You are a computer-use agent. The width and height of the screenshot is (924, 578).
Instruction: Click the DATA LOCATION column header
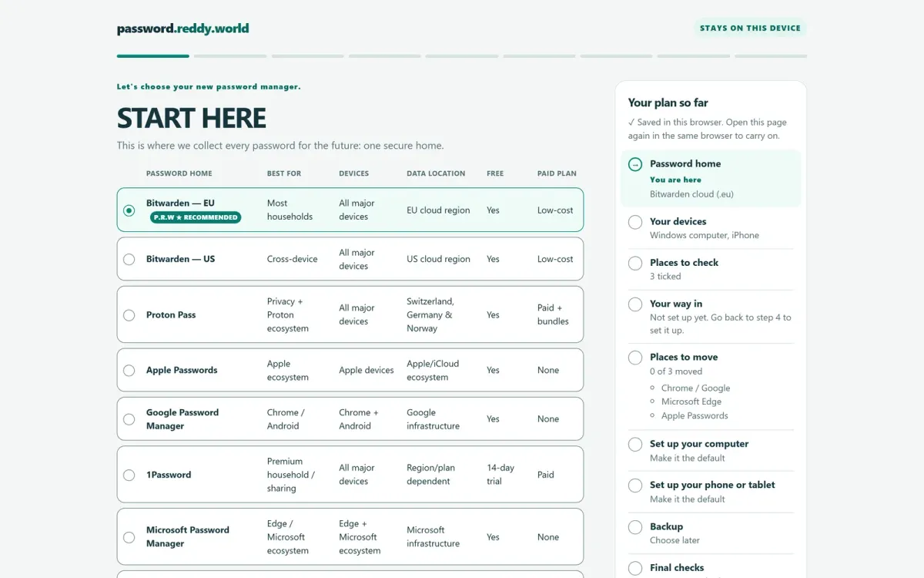coord(436,173)
